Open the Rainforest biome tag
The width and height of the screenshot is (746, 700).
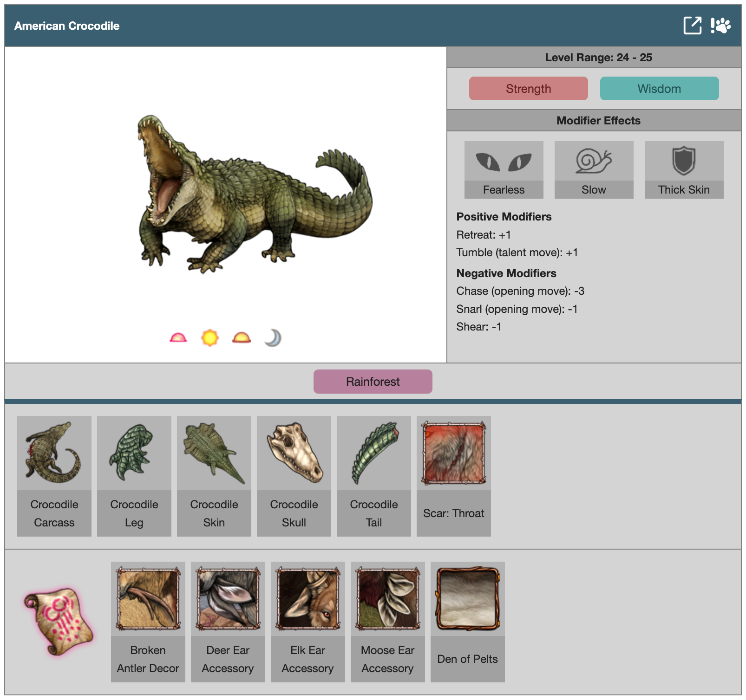click(x=373, y=382)
